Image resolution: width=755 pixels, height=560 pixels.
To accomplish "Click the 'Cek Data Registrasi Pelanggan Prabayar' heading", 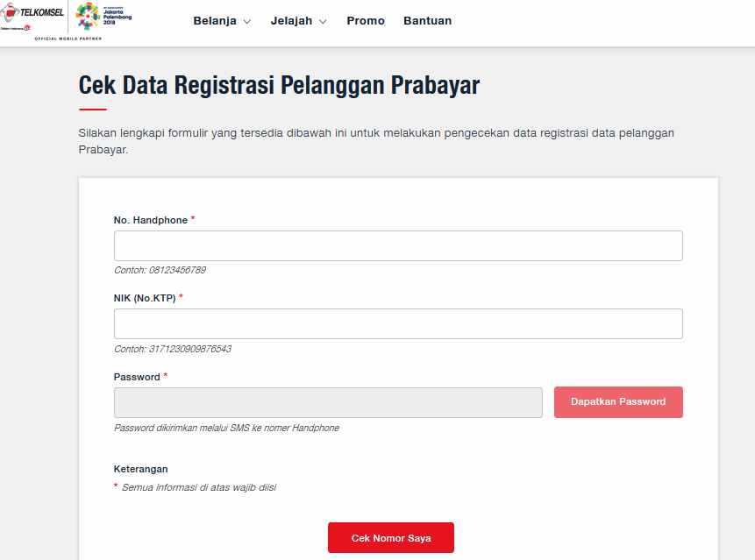I will tap(279, 86).
